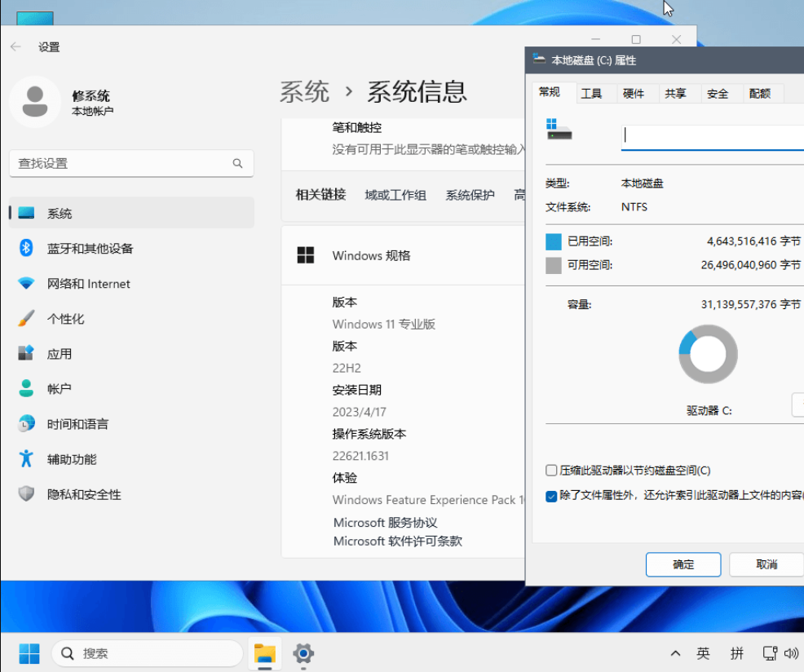The width and height of the screenshot is (804, 672).
Task: Click the 查找设置 search field
Action: pos(132,163)
